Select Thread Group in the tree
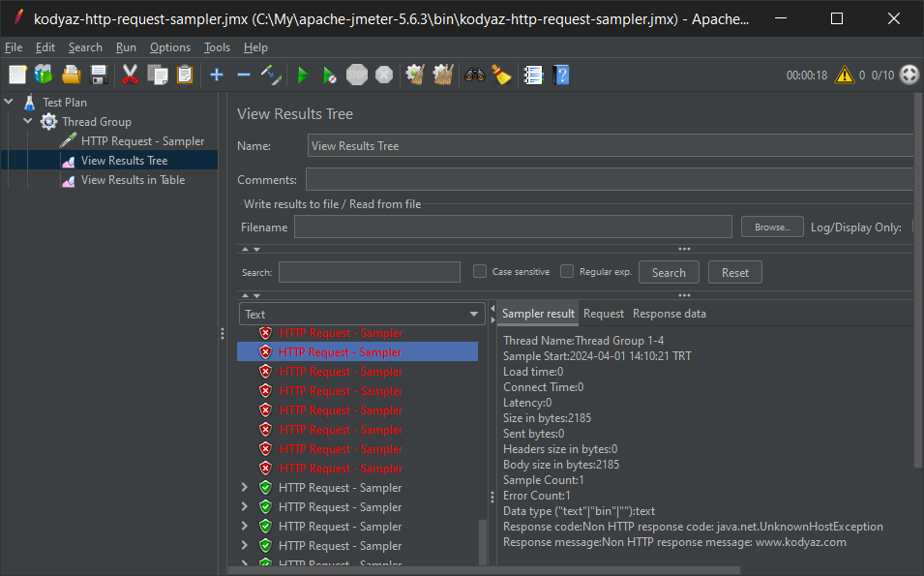The image size is (924, 576). point(97,121)
